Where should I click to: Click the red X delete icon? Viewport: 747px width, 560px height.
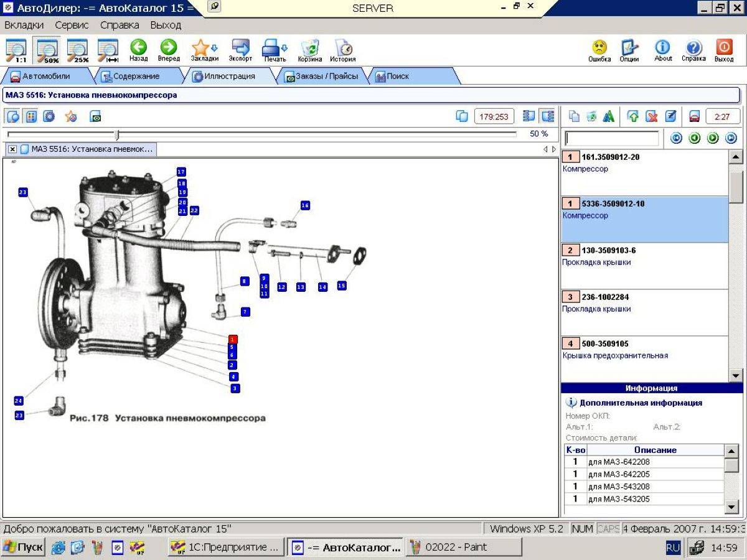(x=652, y=116)
